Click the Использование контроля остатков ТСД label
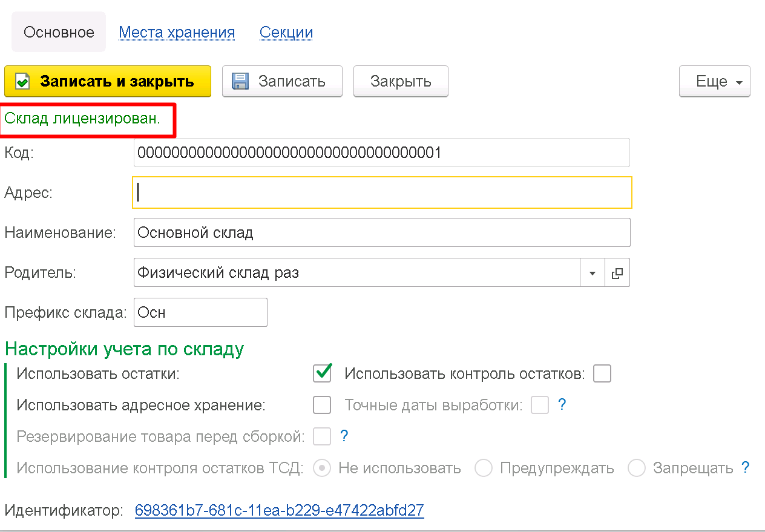The width and height of the screenshot is (765, 532). [x=160, y=468]
